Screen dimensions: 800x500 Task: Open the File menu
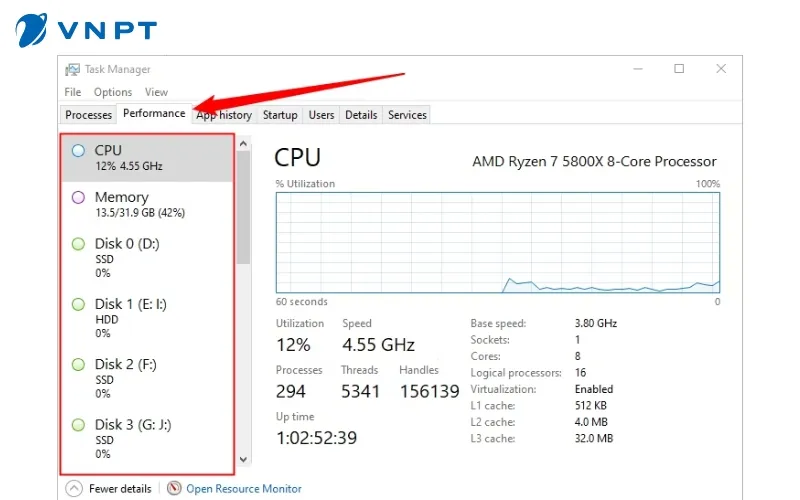pyautogui.click(x=73, y=92)
